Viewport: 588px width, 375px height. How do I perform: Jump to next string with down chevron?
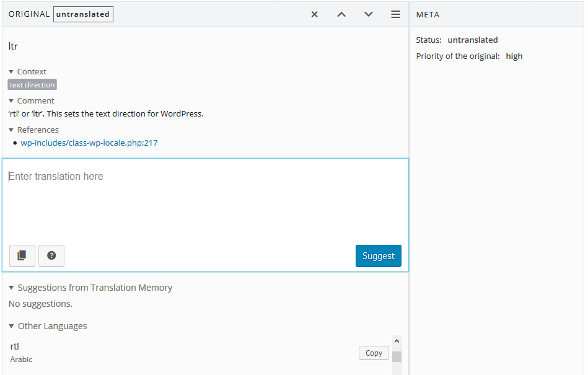[x=369, y=14]
